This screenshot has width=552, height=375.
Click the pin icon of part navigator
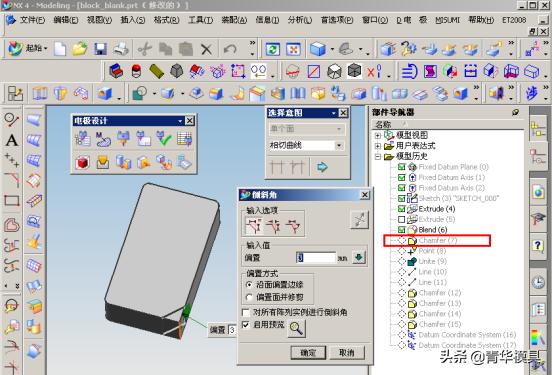(515, 112)
